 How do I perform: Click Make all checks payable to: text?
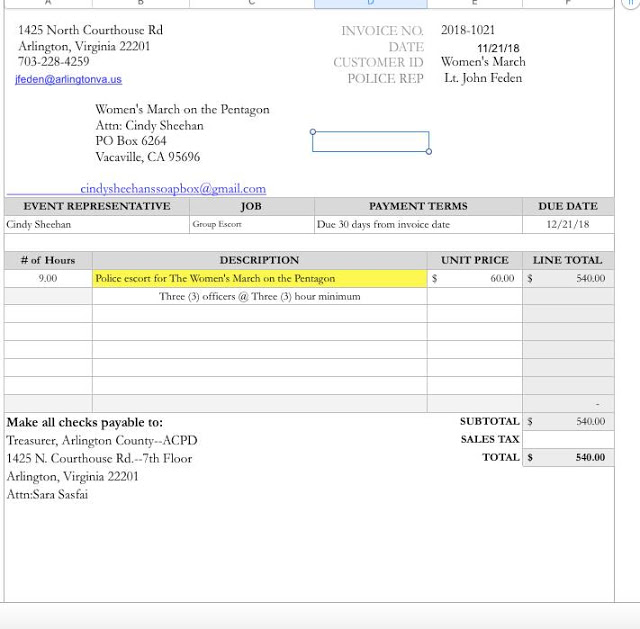pyautogui.click(x=84, y=422)
